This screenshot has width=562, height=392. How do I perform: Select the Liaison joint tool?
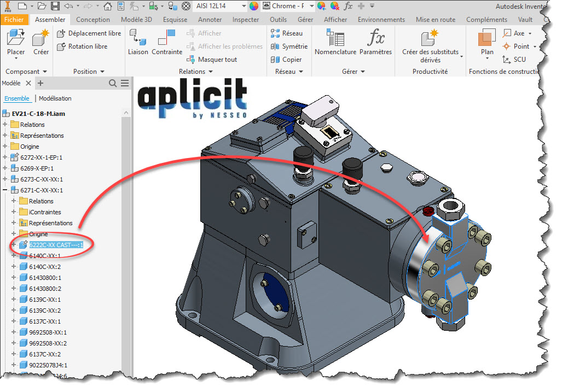click(x=138, y=42)
